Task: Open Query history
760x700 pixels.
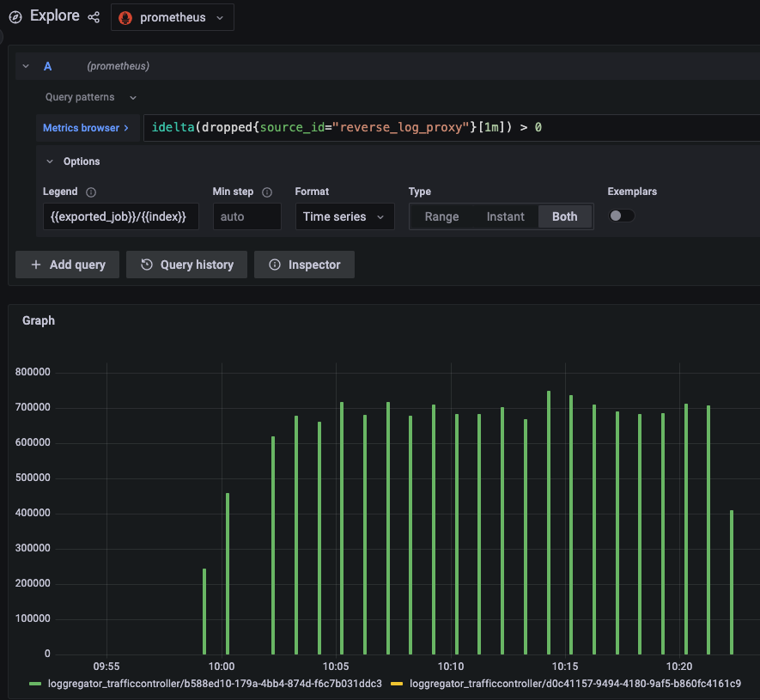Action: point(186,265)
